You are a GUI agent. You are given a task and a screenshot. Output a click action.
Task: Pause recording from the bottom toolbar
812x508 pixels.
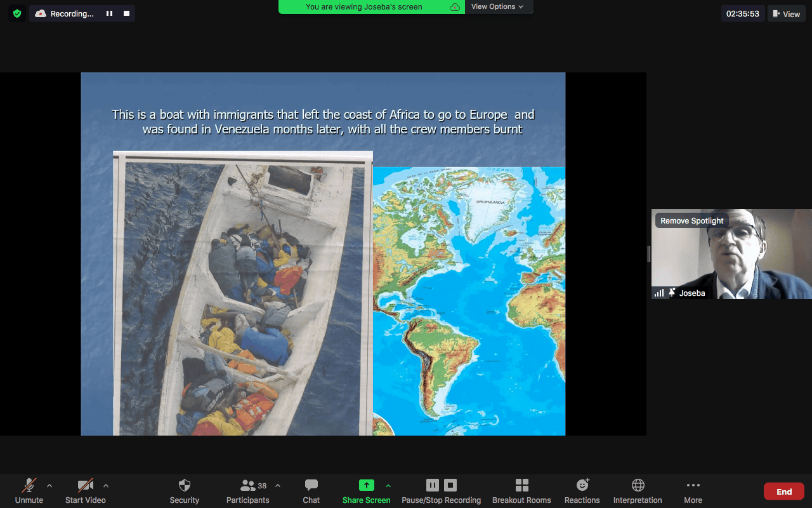coord(433,485)
